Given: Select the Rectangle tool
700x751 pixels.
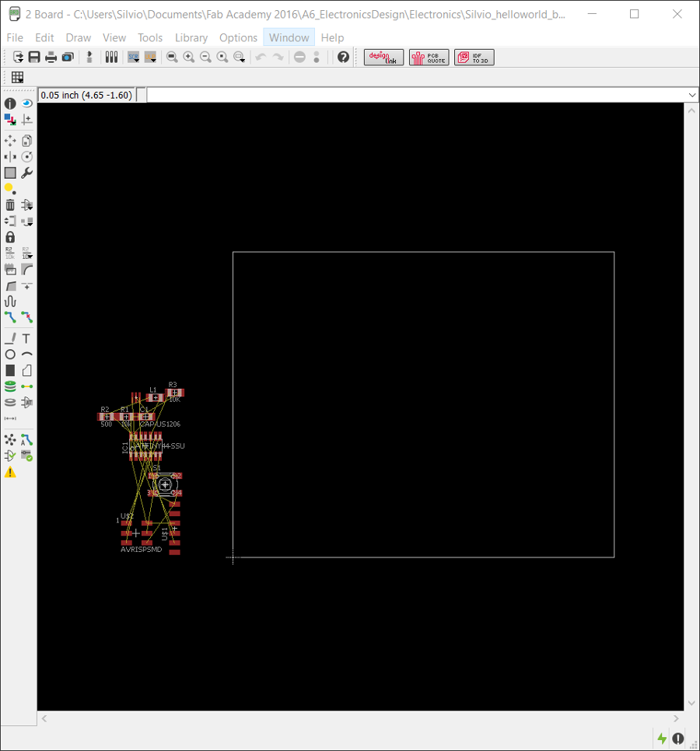Looking at the screenshot, I should pyautogui.click(x=10, y=370).
